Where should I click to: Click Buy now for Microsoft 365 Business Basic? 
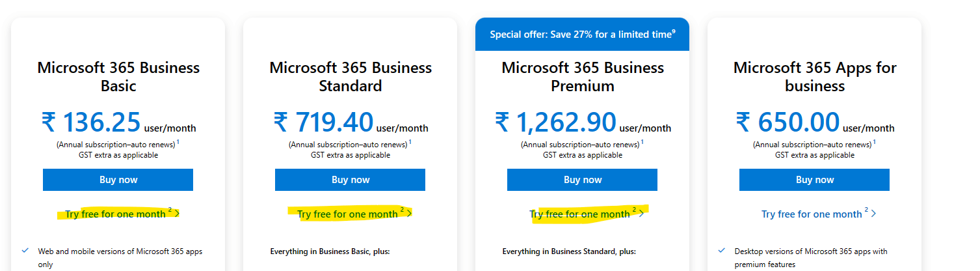(118, 180)
